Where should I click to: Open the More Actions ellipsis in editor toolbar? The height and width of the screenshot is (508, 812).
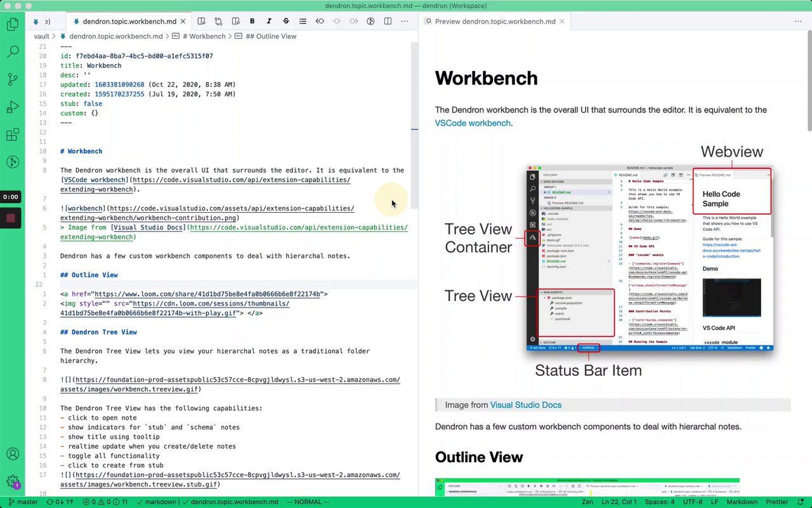pos(405,21)
